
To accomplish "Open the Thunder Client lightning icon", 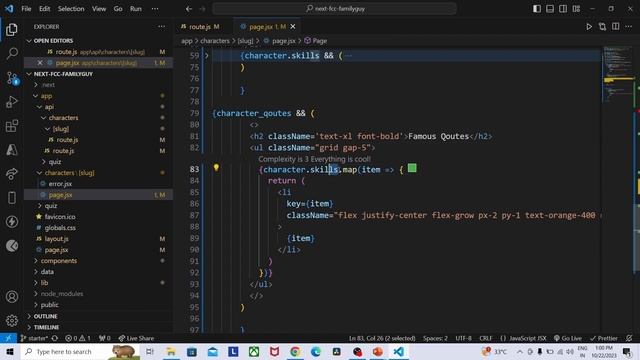I will point(12,222).
